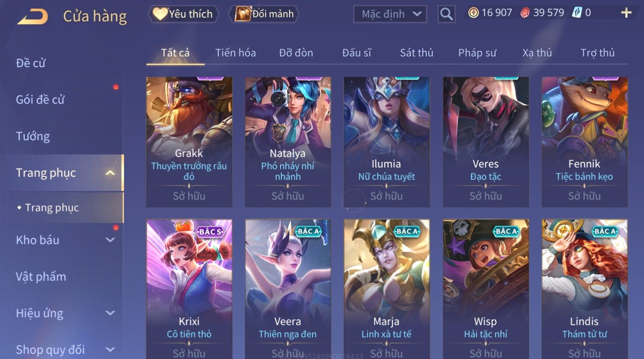Select the Trang phục sub-item in sidebar
Screen dimensions: 644x359
(52, 208)
